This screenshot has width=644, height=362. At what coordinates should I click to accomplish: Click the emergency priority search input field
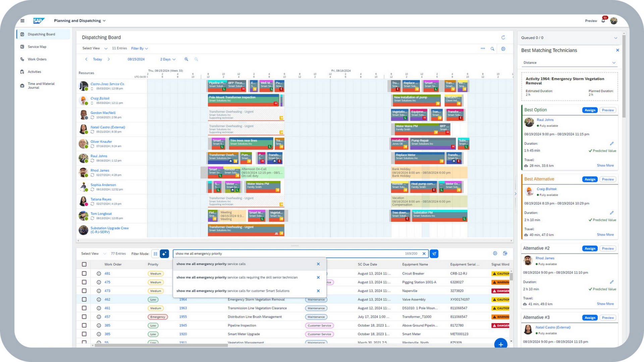[288, 254]
